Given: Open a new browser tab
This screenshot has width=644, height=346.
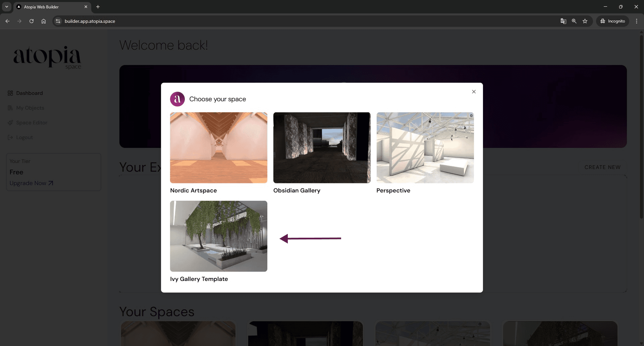Looking at the screenshot, I should (98, 7).
